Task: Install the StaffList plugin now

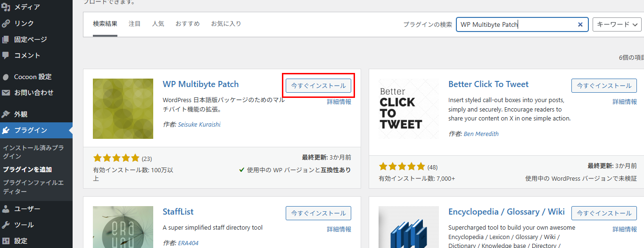Action: 318,213
